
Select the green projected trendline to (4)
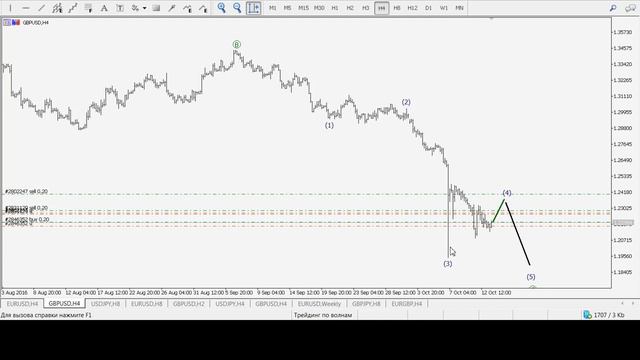coord(498,211)
